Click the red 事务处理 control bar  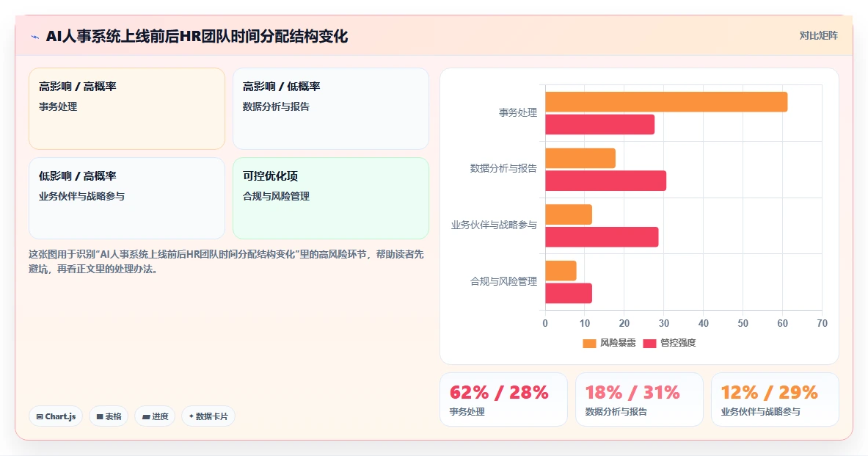(599, 125)
